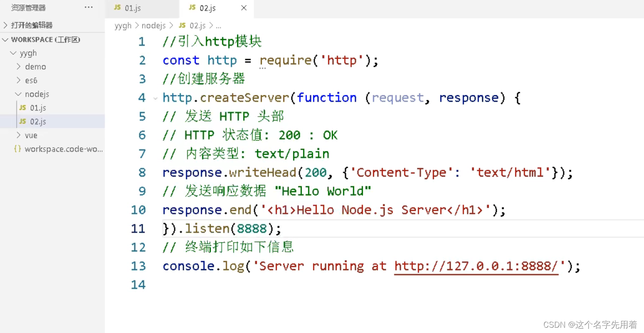Click the 'Content-Type' string on line 8

[401, 172]
